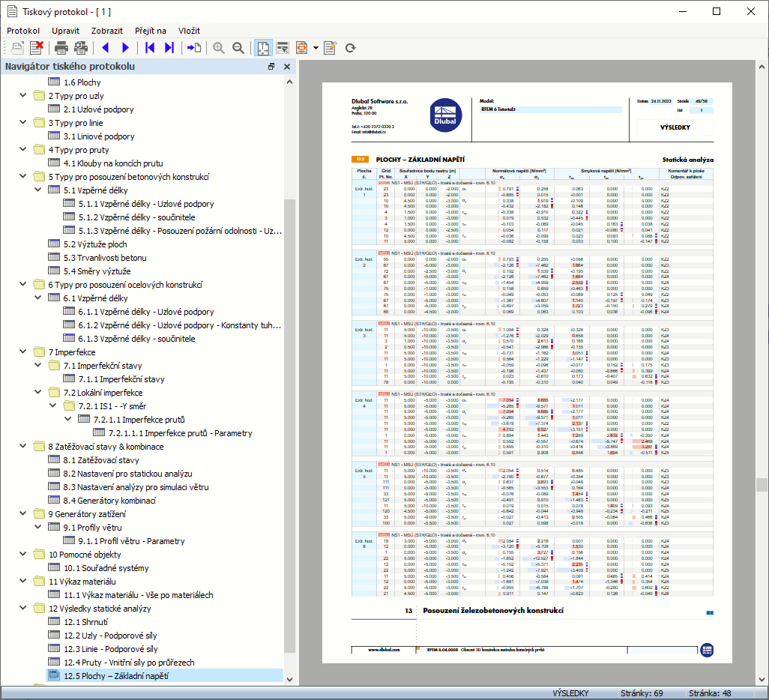Undock the protocol navigator panel
This screenshot has height=700, width=769.
tap(271, 66)
